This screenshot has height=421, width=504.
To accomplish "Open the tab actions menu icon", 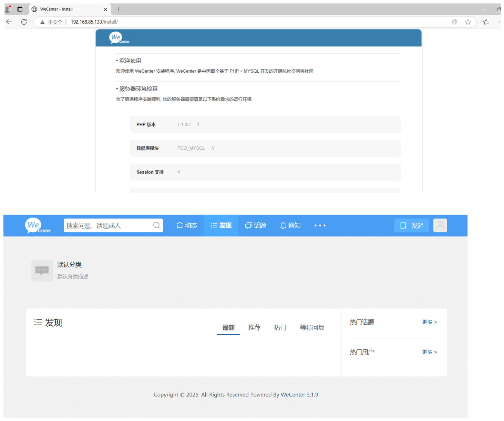I will click(20, 9).
